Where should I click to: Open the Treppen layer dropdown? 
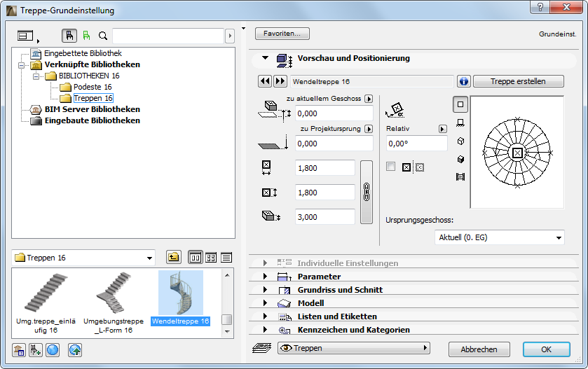pyautogui.click(x=354, y=348)
